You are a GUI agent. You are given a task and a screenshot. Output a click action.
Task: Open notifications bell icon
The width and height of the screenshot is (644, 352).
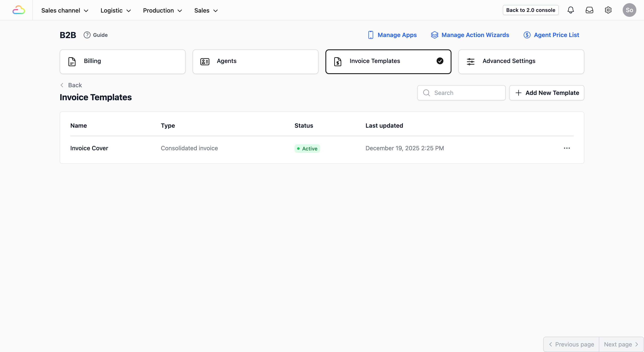pyautogui.click(x=571, y=10)
